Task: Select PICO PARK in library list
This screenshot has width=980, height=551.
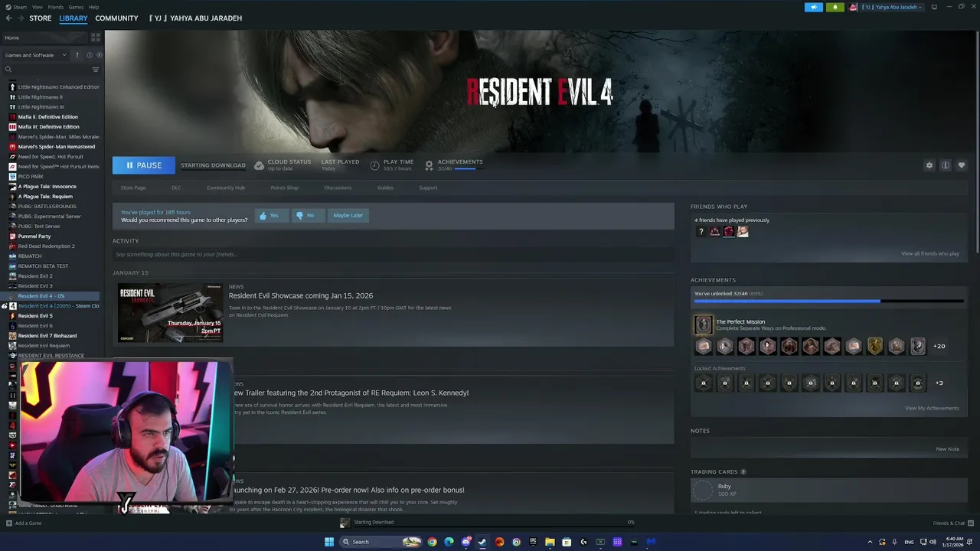Action: point(31,177)
